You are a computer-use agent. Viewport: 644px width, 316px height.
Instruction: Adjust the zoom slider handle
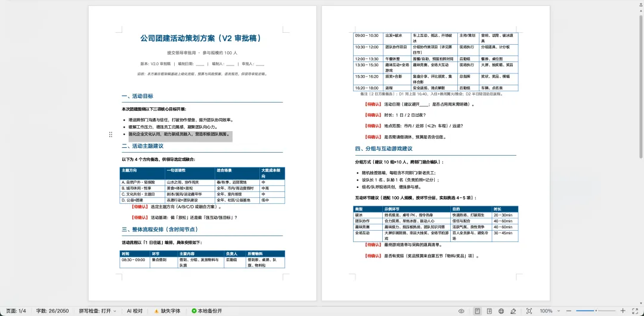coord(596,311)
